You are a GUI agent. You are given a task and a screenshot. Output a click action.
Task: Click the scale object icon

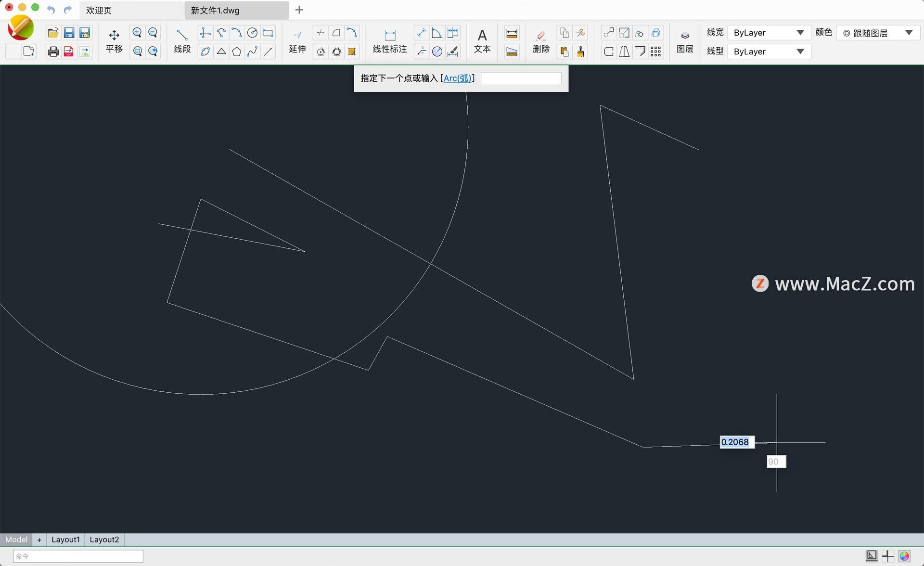point(624,33)
